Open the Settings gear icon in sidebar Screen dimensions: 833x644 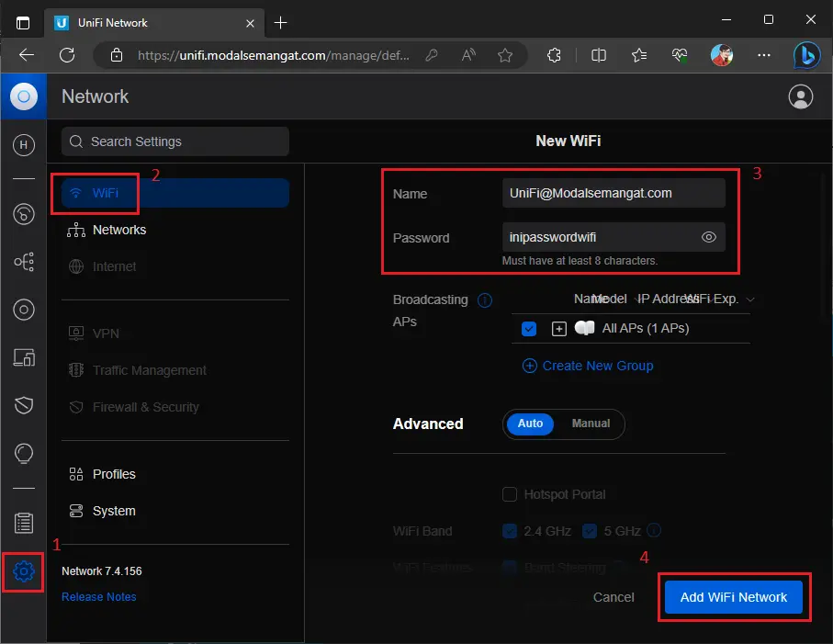coord(23,571)
